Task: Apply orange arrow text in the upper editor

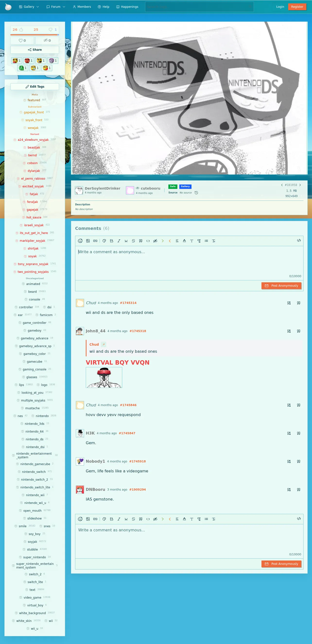Action: coord(170,241)
